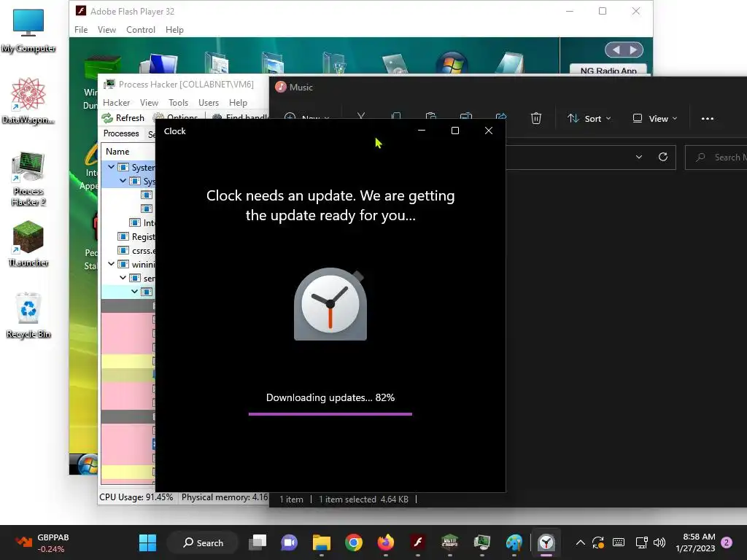The height and width of the screenshot is (560, 747).
Task: Click Refresh in Process Hacker toolbar
Action: click(123, 117)
